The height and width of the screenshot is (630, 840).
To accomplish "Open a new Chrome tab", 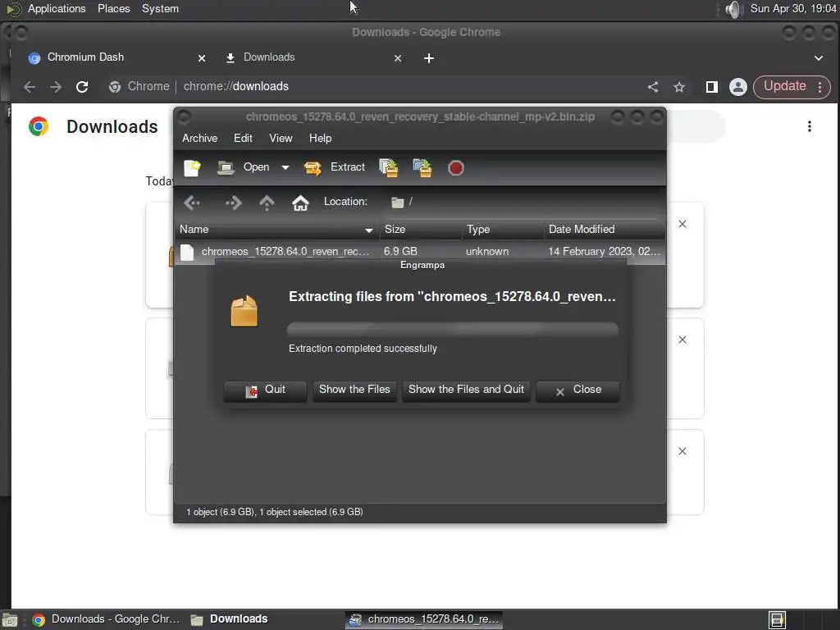I will pyautogui.click(x=428, y=58).
